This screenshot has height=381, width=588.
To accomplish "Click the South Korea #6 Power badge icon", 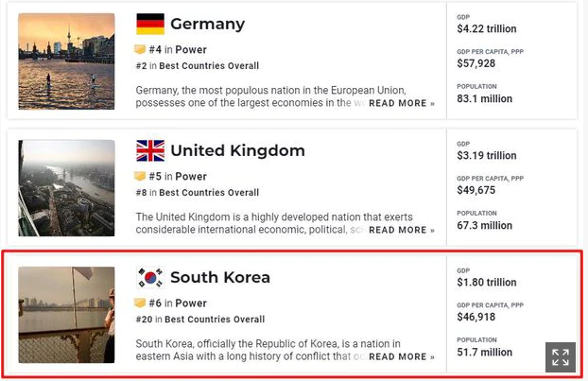I will [x=141, y=303].
